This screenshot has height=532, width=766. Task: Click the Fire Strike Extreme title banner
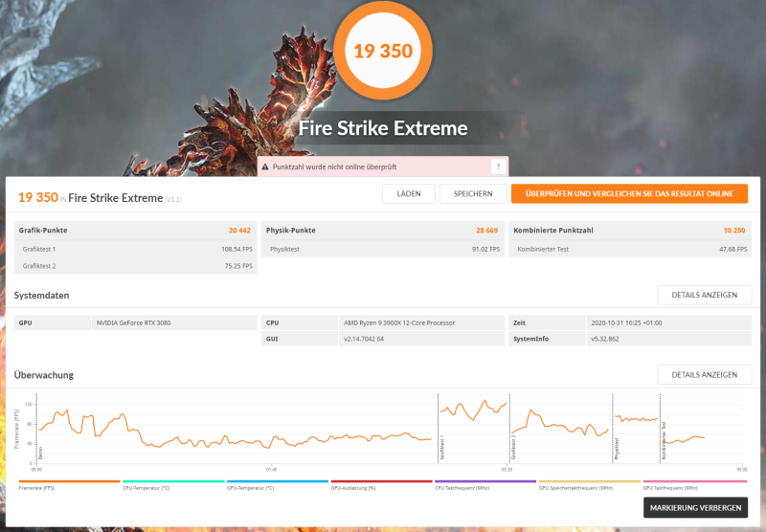click(383, 128)
